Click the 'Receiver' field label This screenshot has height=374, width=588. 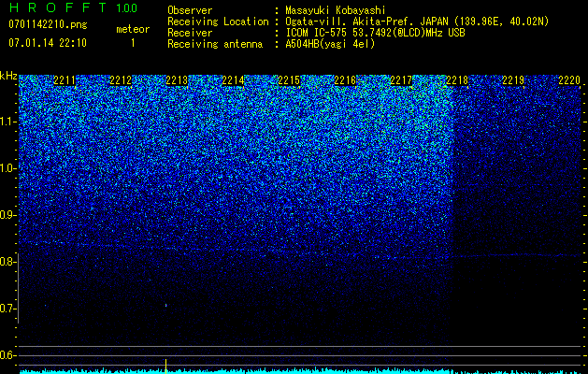190,33
